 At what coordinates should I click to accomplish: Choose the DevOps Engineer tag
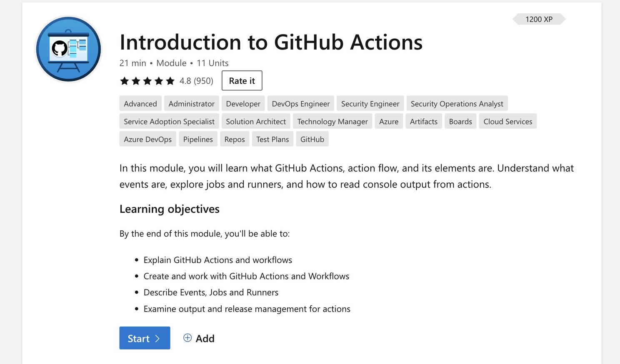pyautogui.click(x=300, y=104)
